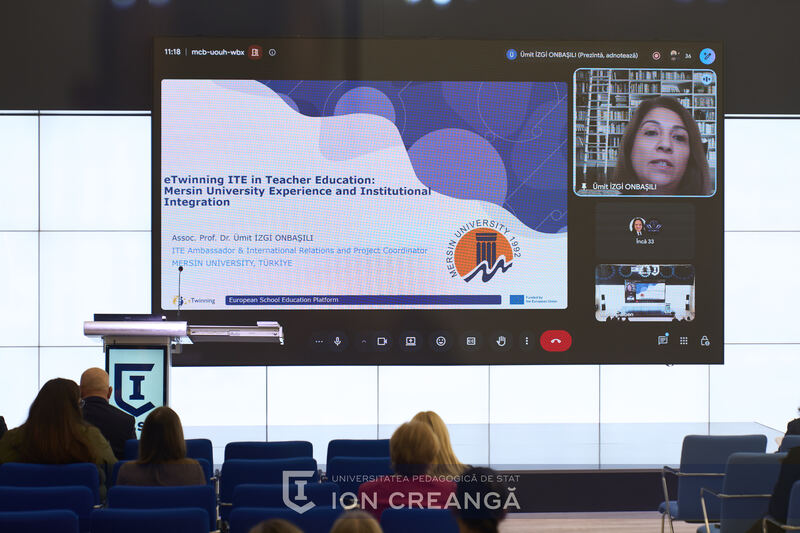The image size is (800, 533).
Task: Open the activities grid icon
Action: pos(684,341)
